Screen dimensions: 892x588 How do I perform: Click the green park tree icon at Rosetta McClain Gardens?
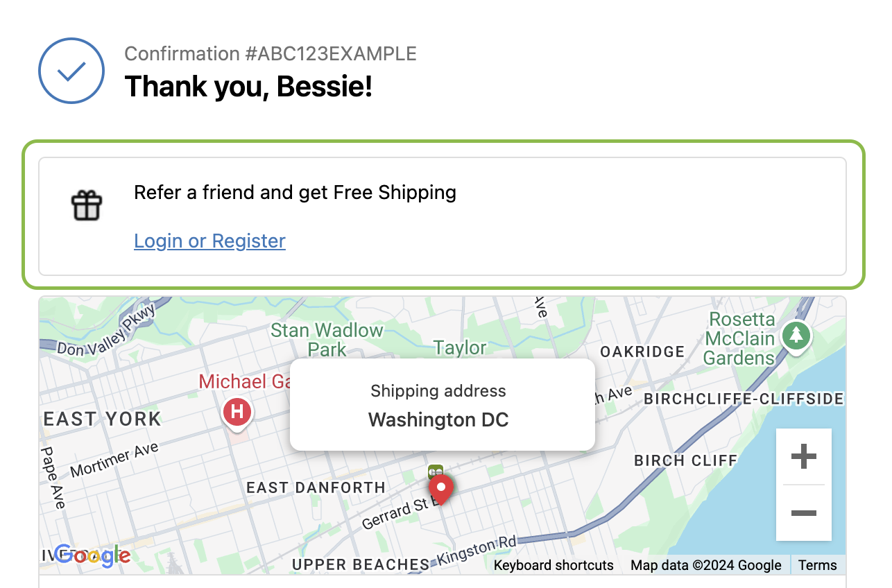tap(796, 336)
